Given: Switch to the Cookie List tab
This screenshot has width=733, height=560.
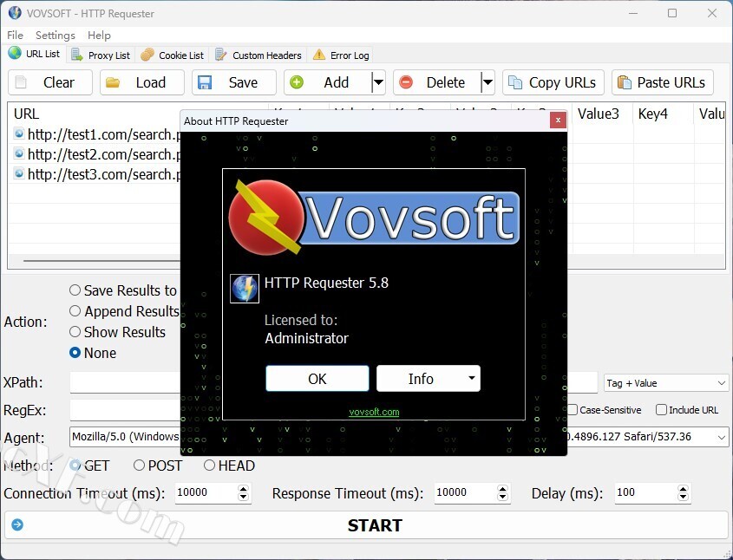Looking at the screenshot, I should point(173,55).
